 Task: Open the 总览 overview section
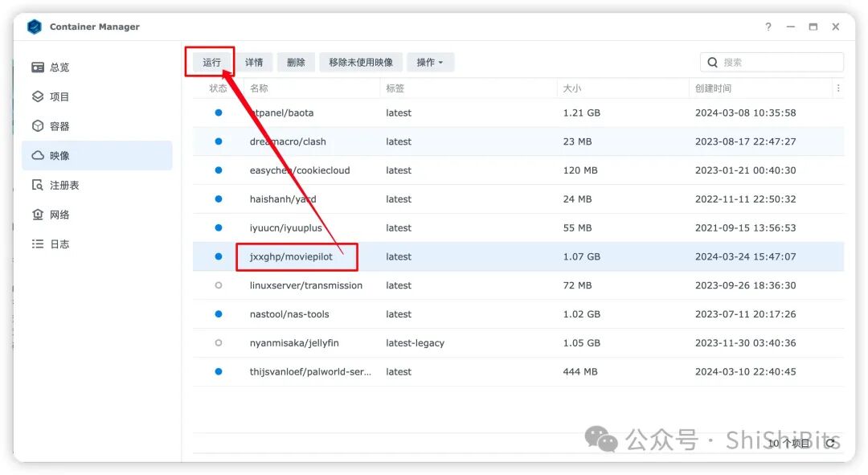(x=97, y=67)
